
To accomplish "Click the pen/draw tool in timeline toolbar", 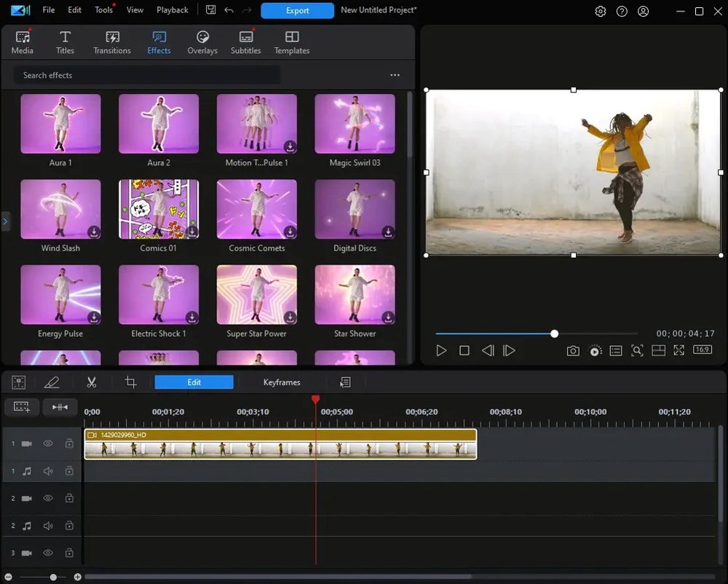I will tap(52, 382).
